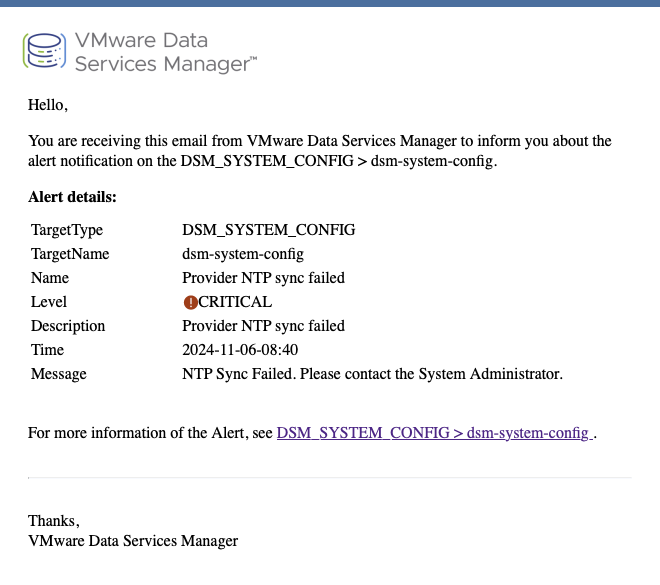Click the 'Alert details:' heading

click(x=72, y=197)
